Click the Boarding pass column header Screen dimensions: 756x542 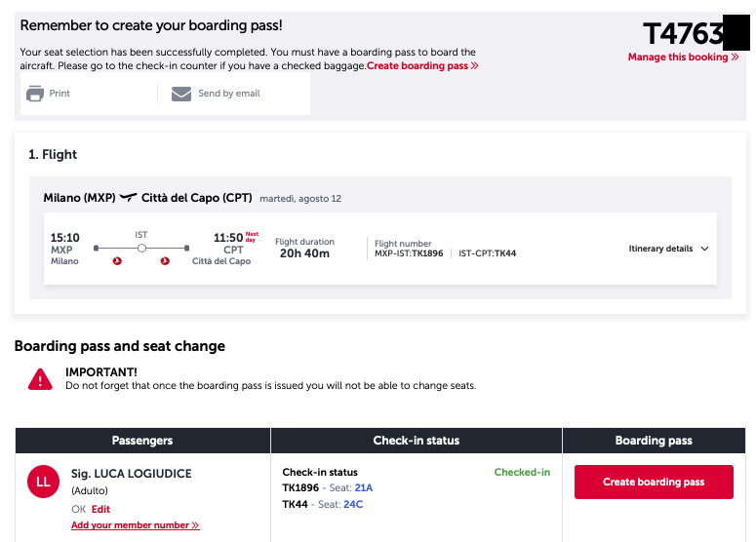(x=654, y=441)
